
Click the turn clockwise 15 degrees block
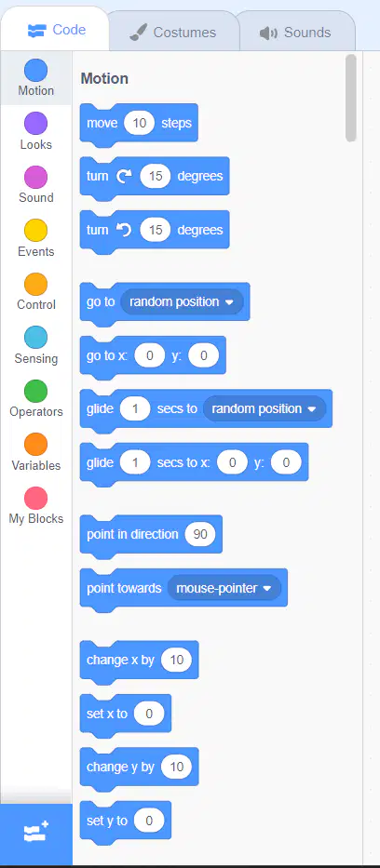click(155, 177)
